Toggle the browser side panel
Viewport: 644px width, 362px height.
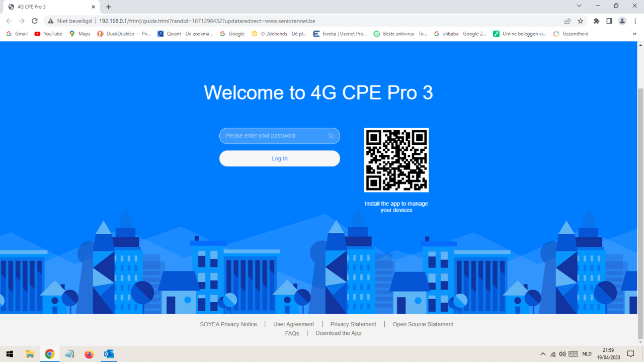coord(609,21)
